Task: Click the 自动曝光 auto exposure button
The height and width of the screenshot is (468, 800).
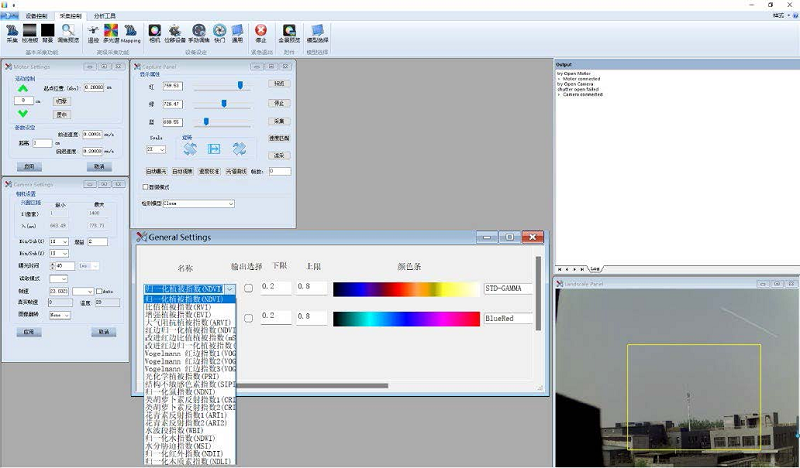Action: (156, 171)
